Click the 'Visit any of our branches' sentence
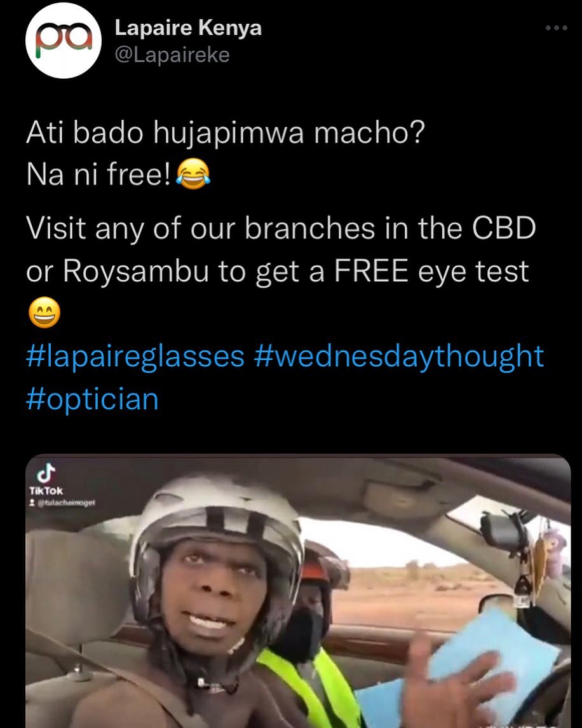The width and height of the screenshot is (582, 728). [281, 249]
